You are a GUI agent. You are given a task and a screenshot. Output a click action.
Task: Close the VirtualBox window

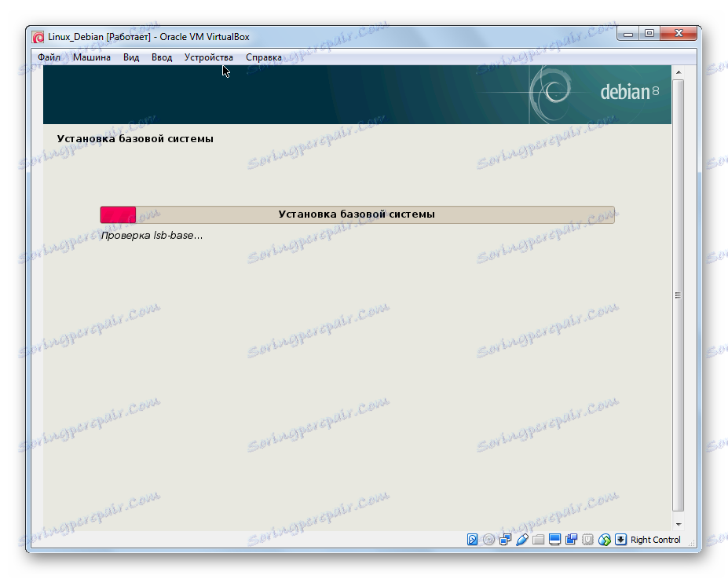pos(679,34)
